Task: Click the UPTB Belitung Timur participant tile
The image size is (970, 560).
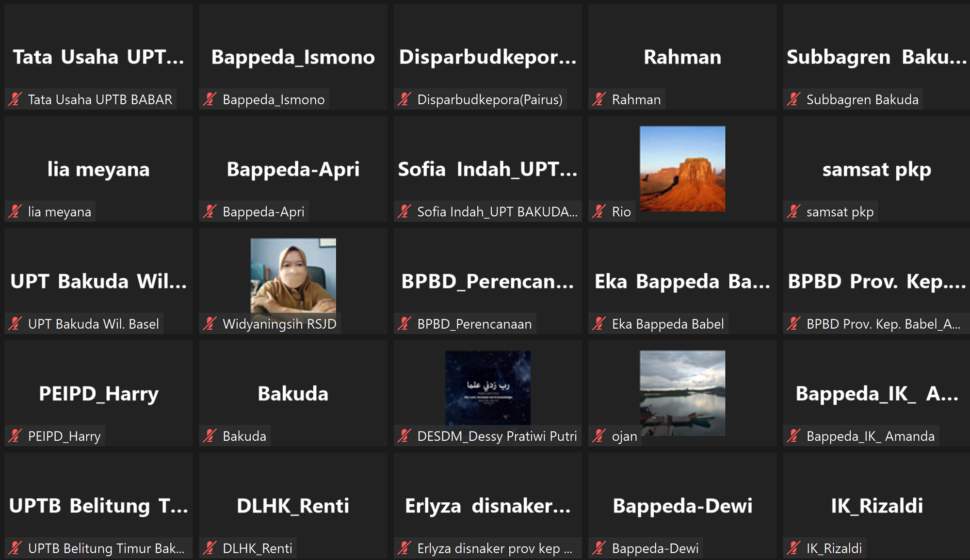Action: click(98, 506)
